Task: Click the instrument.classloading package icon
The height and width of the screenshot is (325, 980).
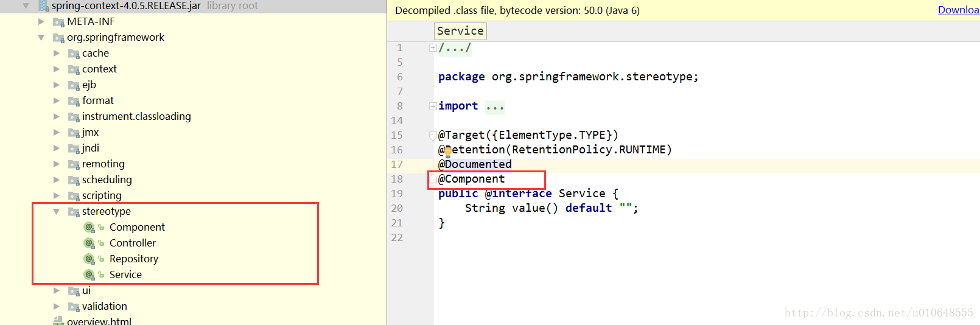Action: coord(74,117)
